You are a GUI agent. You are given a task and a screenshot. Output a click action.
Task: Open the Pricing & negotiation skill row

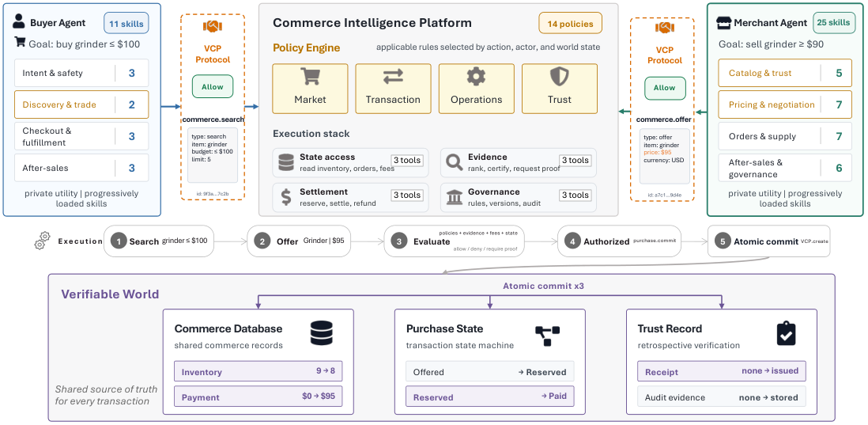pos(785,104)
